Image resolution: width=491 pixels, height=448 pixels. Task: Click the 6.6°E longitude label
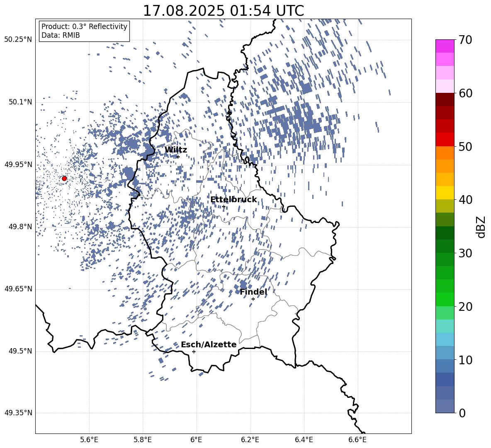click(357, 440)
